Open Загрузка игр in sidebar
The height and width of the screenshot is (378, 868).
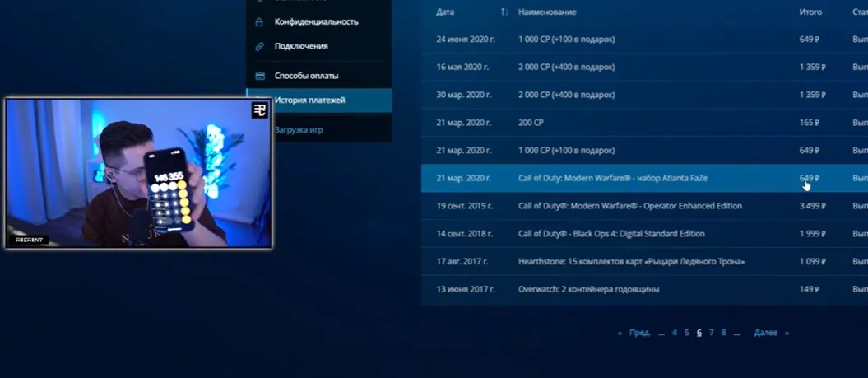click(299, 129)
